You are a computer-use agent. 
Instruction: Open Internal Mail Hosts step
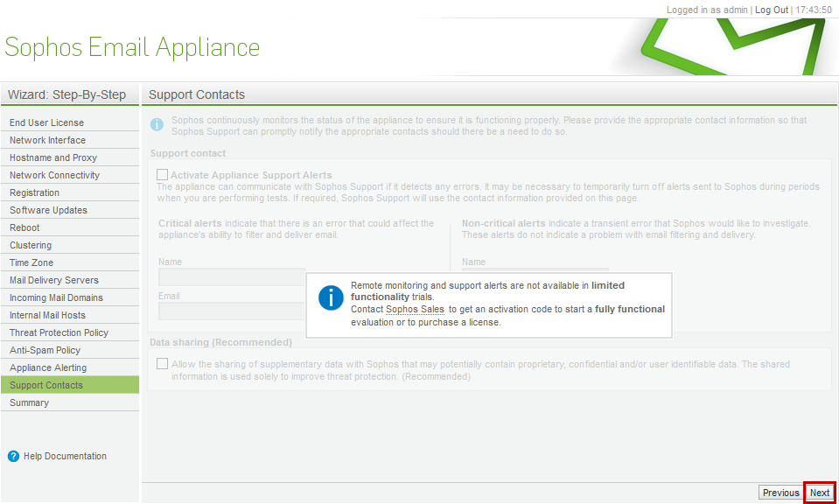coord(70,315)
